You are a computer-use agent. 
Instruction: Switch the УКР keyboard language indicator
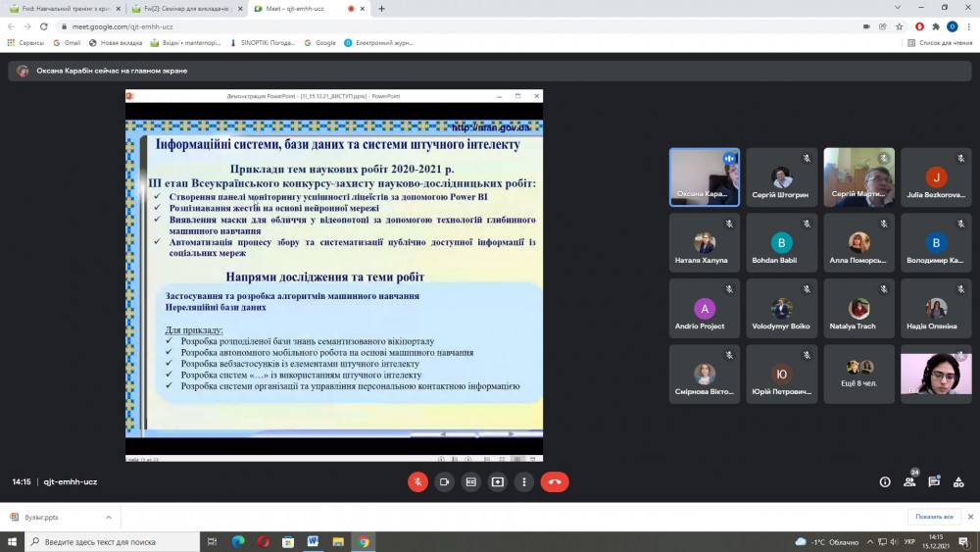[910, 542]
